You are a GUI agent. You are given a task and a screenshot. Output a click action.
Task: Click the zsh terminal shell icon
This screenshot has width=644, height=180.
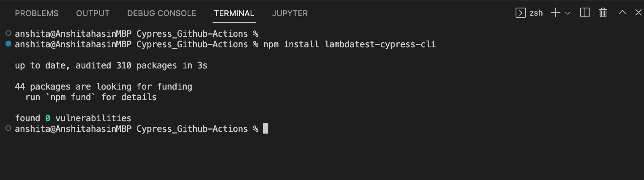[521, 13]
